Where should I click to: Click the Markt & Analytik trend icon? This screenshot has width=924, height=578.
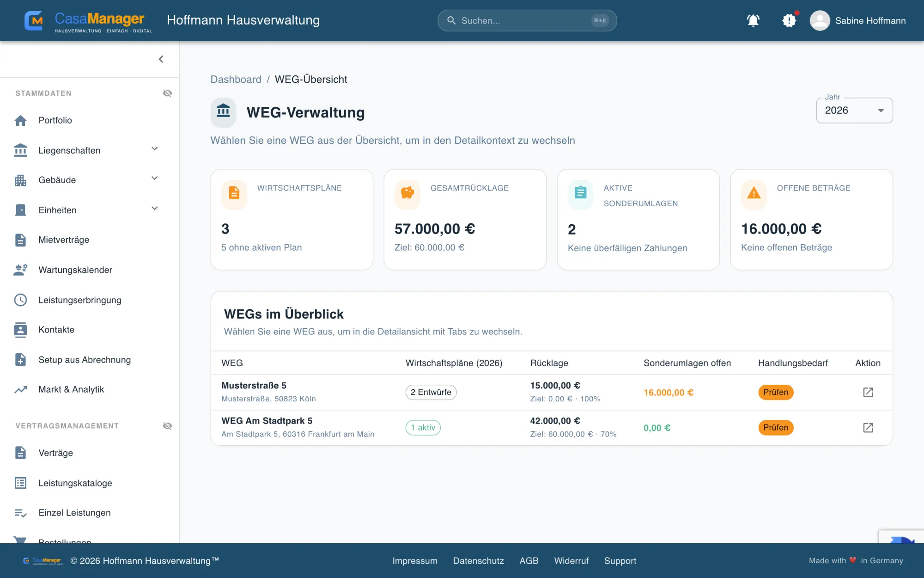point(20,389)
